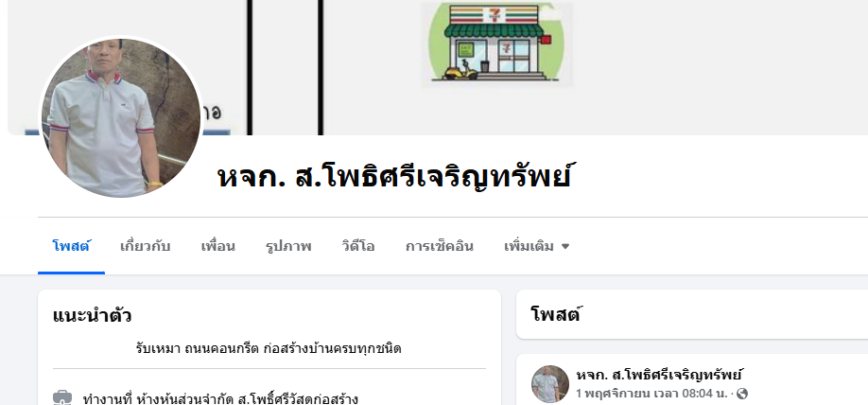Viewport: 868px width, 405px height.
Task: Click the small post author avatar
Action: 550,383
